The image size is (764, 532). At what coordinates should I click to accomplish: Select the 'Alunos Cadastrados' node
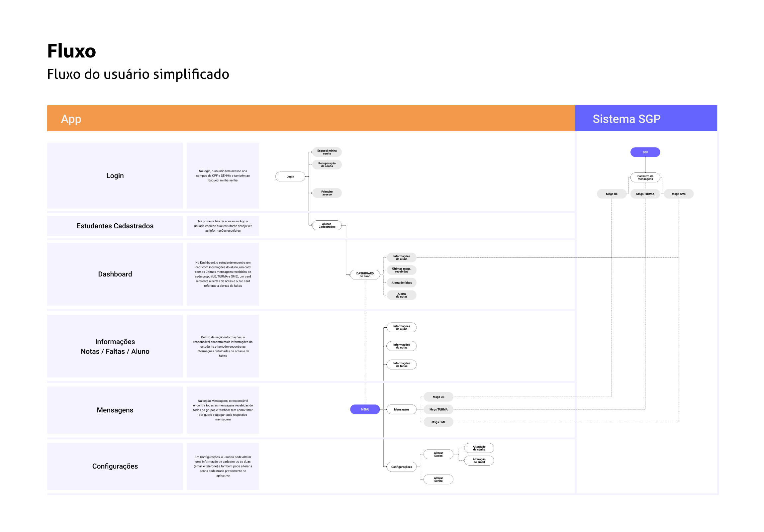click(327, 225)
